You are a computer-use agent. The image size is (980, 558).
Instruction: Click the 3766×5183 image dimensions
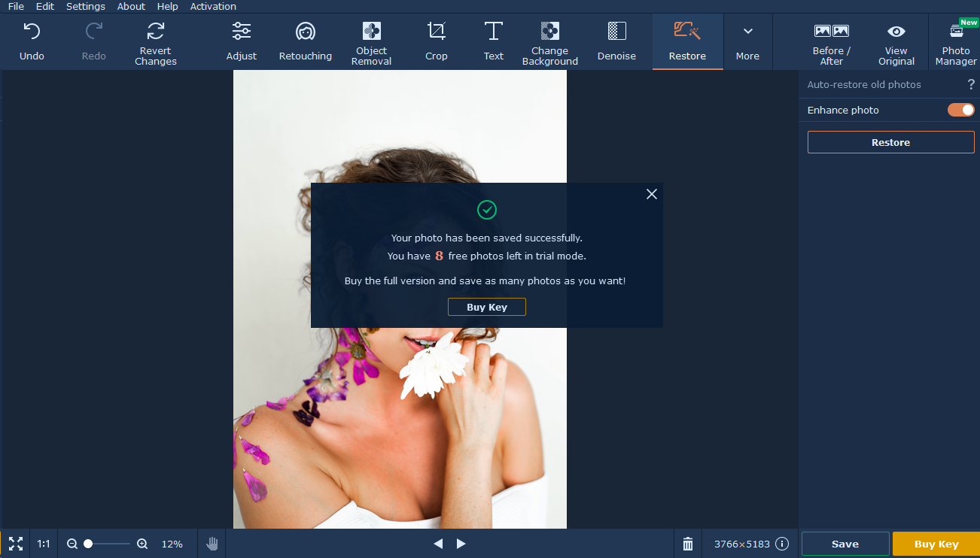pos(742,544)
